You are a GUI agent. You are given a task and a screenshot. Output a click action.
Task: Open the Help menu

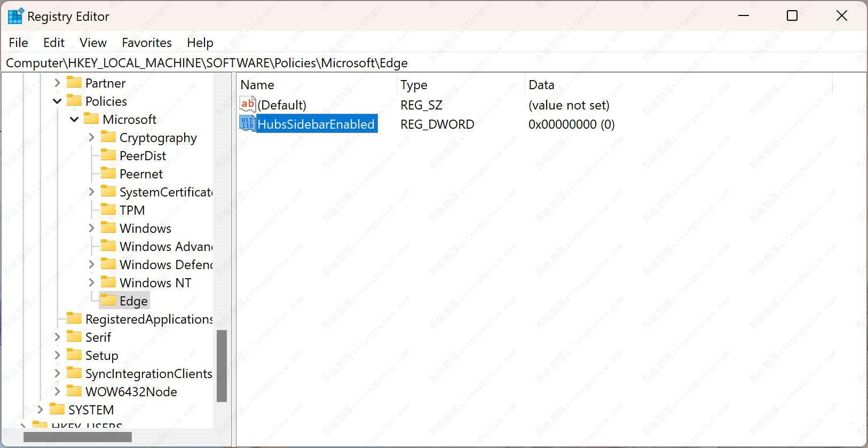point(200,43)
